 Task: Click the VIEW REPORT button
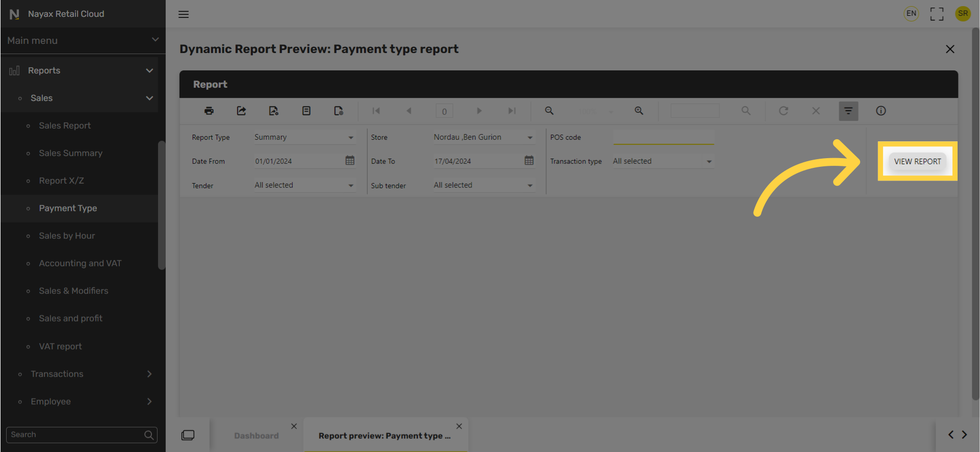click(917, 161)
